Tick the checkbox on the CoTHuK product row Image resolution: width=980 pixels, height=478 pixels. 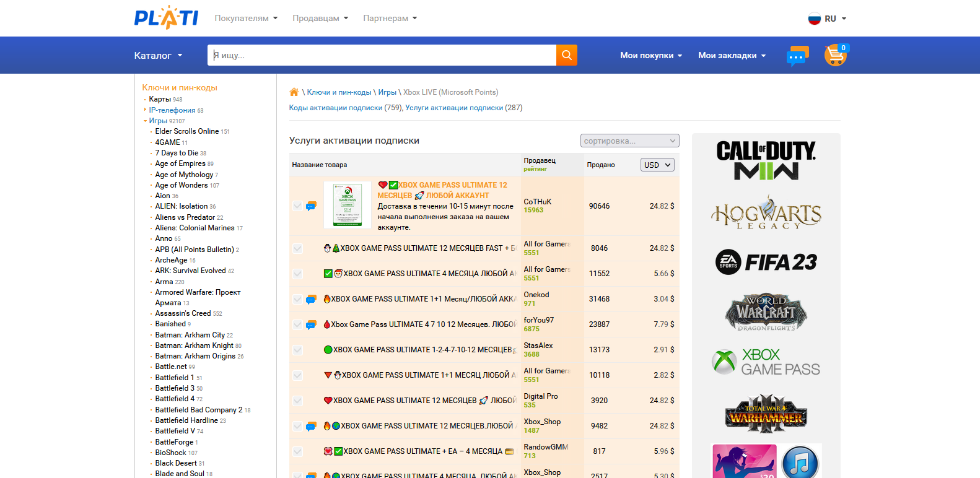pyautogui.click(x=298, y=206)
